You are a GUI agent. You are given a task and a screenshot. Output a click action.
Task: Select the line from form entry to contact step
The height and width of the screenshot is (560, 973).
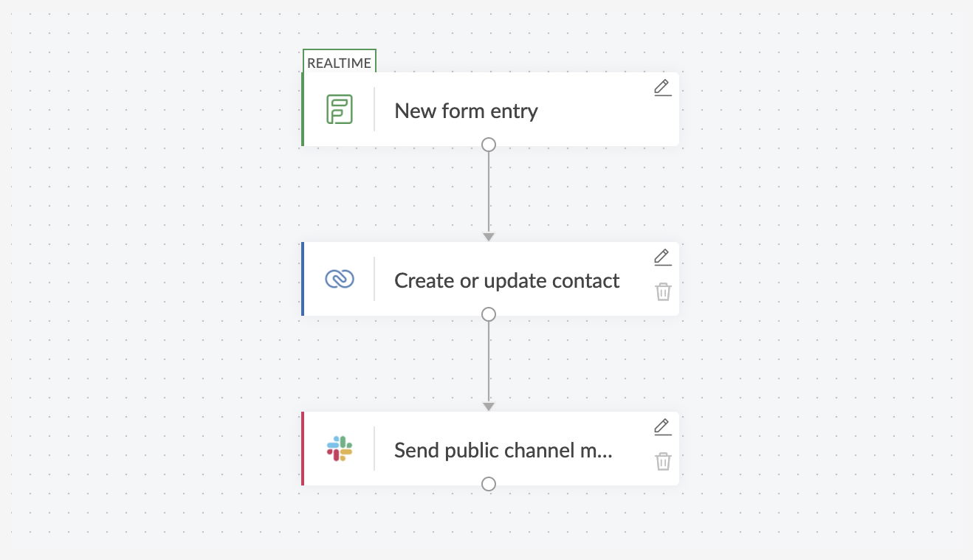coord(488,193)
